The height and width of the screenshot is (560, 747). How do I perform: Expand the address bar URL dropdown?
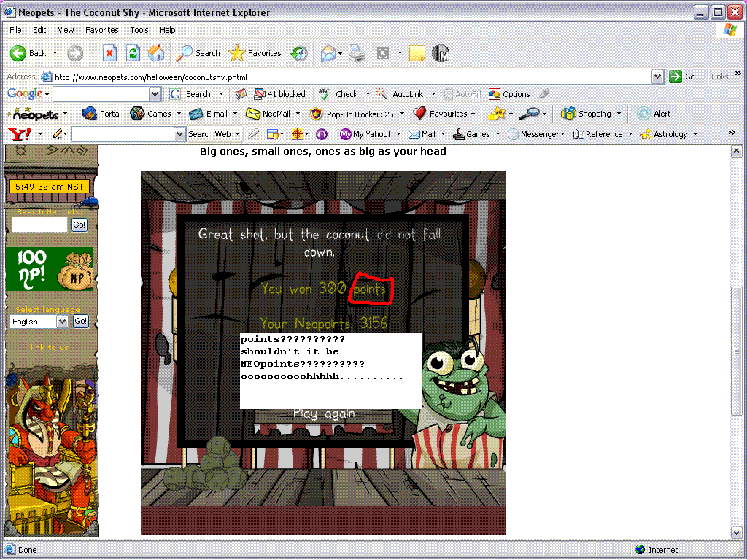point(657,77)
